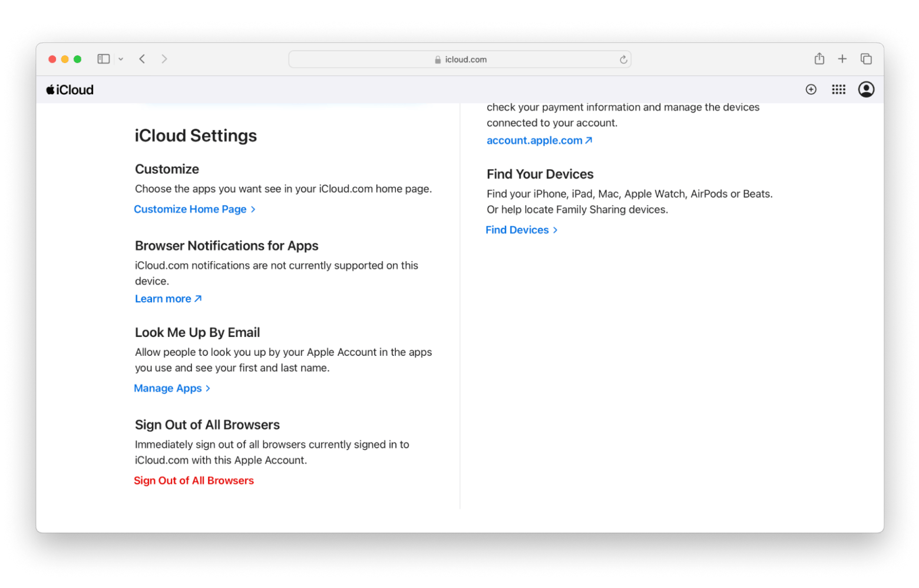Click the iCloud logo in header
The image size is (919, 588).
tap(70, 90)
